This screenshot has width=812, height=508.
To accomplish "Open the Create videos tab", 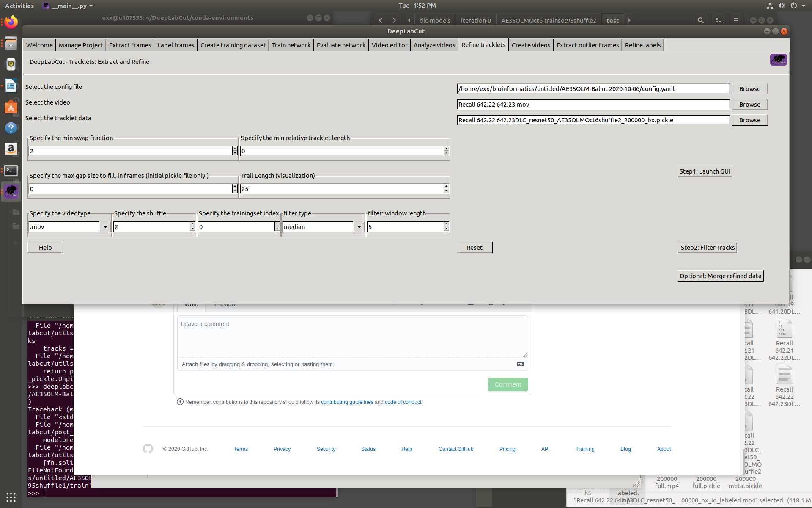I will click(531, 45).
